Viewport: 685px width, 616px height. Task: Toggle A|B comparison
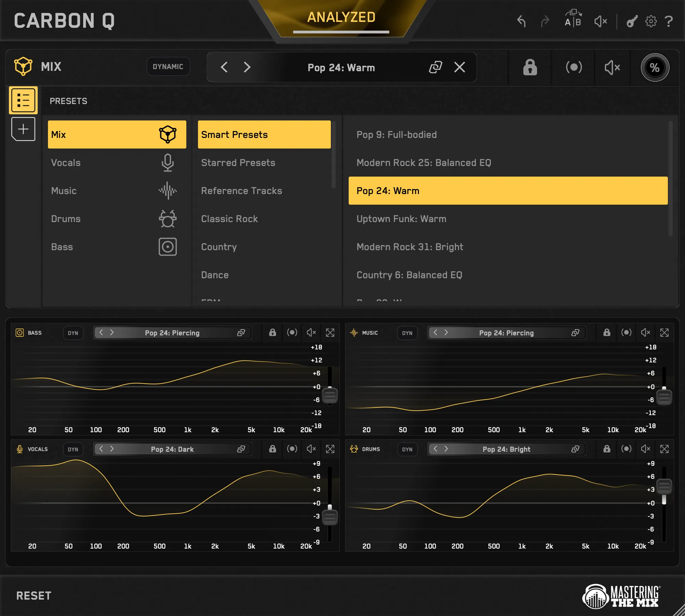coord(573,18)
